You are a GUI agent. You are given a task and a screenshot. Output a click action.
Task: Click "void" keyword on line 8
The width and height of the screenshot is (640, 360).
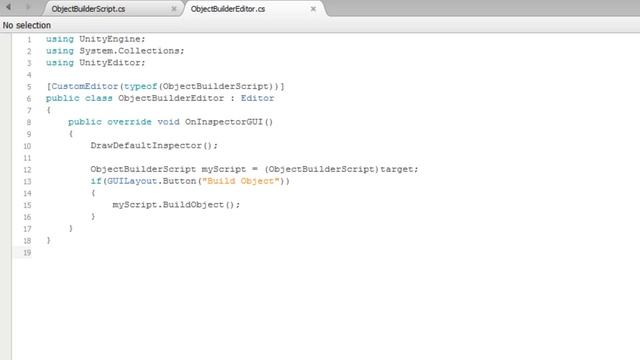pyautogui.click(x=168, y=122)
